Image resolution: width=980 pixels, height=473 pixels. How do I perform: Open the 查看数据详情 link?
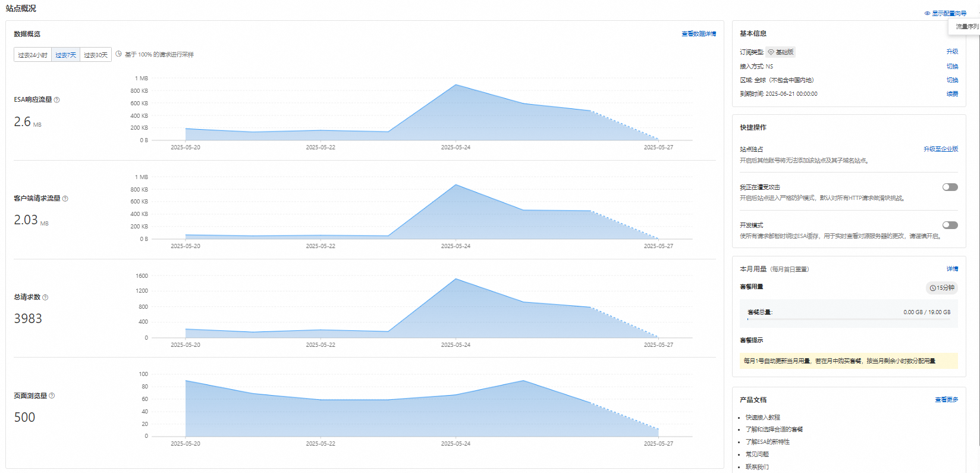click(x=699, y=34)
